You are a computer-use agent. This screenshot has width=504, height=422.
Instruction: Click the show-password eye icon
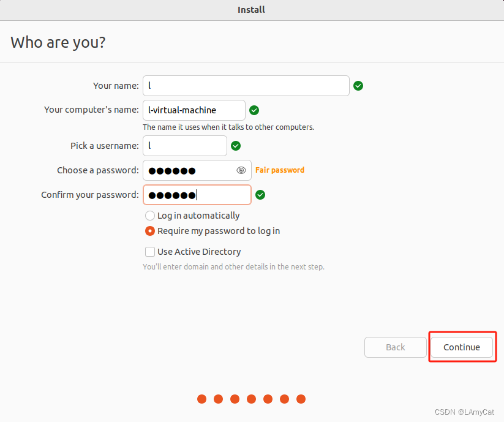click(x=241, y=170)
